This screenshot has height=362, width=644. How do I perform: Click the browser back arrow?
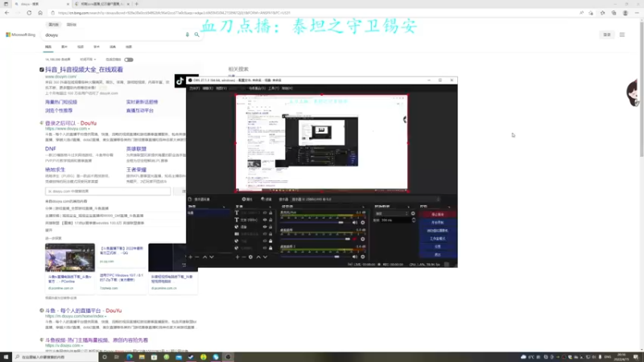[x=7, y=13]
